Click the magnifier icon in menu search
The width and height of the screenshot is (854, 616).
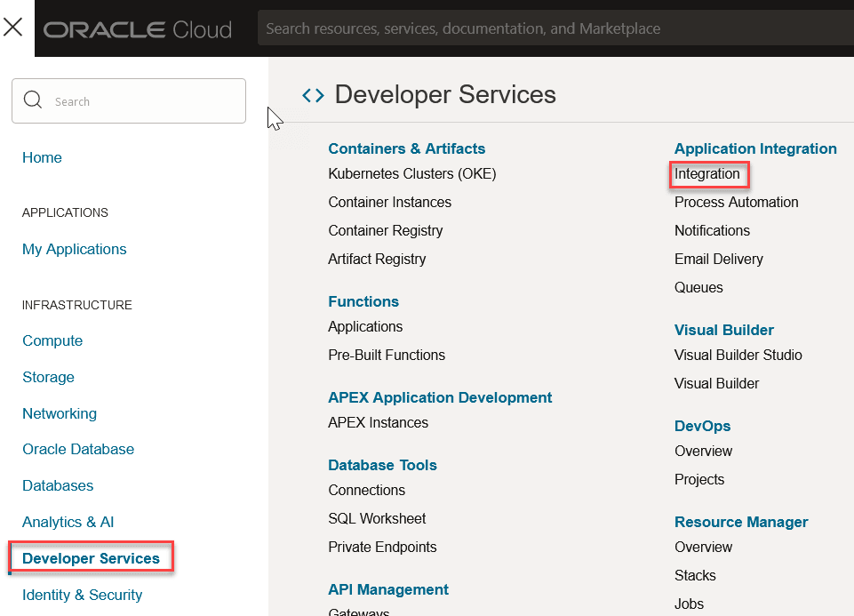coord(33,100)
